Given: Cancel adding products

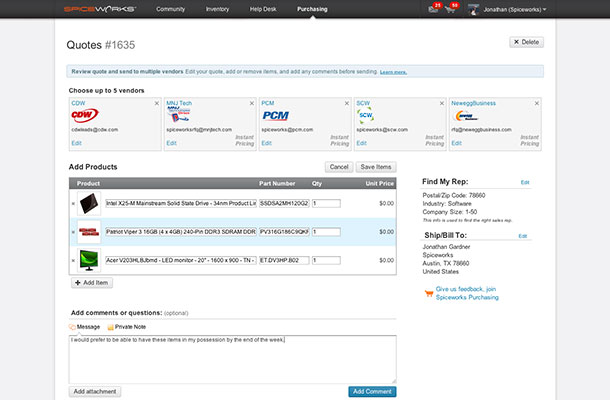Looking at the screenshot, I should coord(339,167).
